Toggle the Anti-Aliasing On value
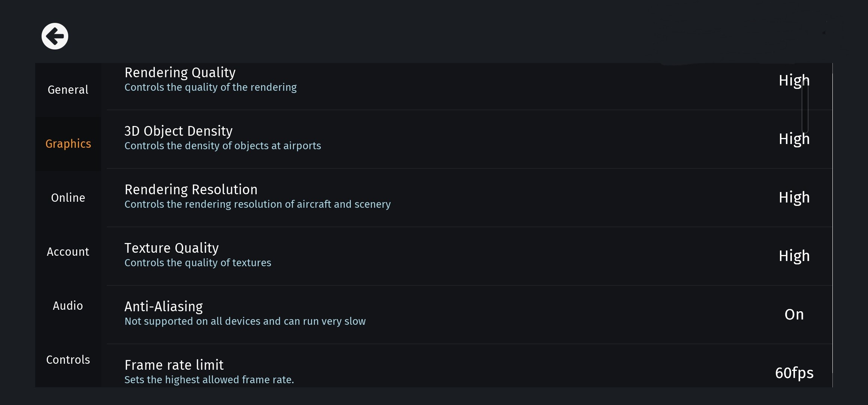Viewport: 868px width, 405px height. coord(794,315)
